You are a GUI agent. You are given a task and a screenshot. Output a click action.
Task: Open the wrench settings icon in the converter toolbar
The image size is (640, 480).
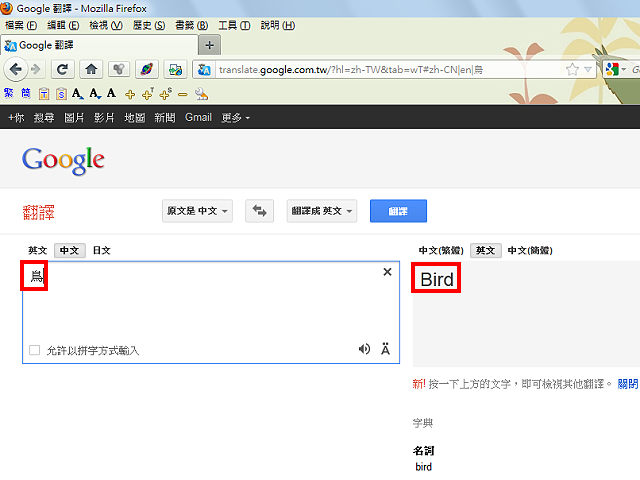[x=201, y=94]
